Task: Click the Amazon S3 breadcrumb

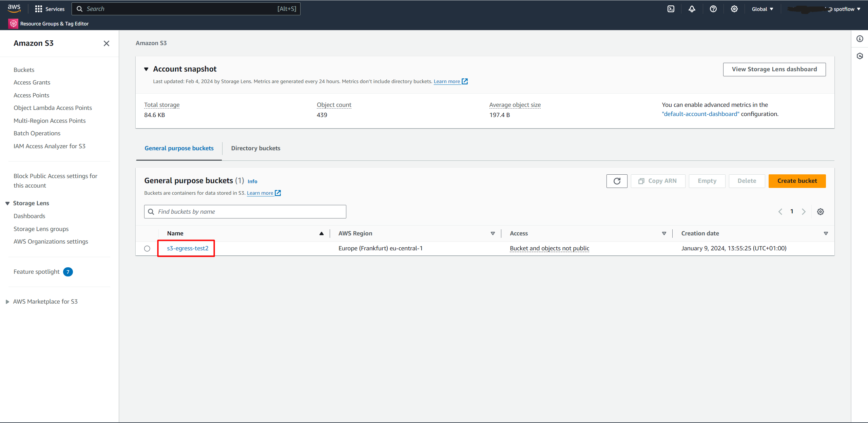Action: 151,43
